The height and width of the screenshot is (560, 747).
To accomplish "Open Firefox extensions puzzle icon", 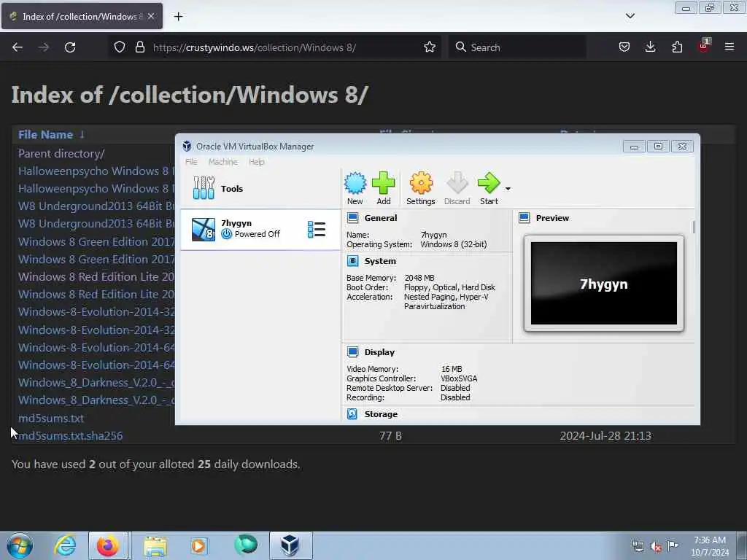I will click(677, 47).
